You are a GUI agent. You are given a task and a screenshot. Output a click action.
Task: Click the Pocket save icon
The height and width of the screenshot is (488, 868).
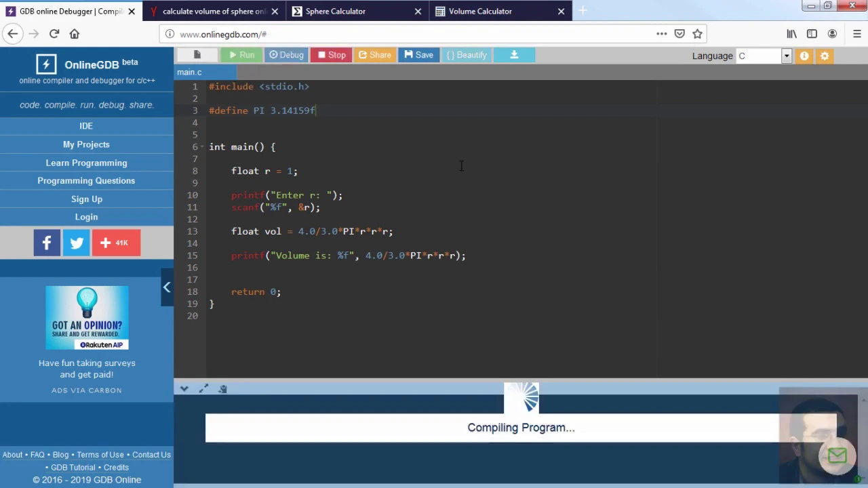pyautogui.click(x=679, y=34)
